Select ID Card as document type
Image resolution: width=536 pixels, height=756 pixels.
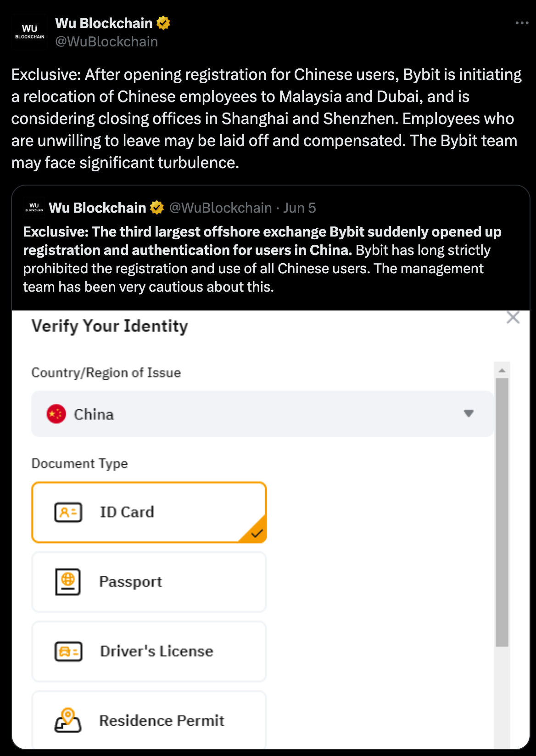pyautogui.click(x=149, y=512)
